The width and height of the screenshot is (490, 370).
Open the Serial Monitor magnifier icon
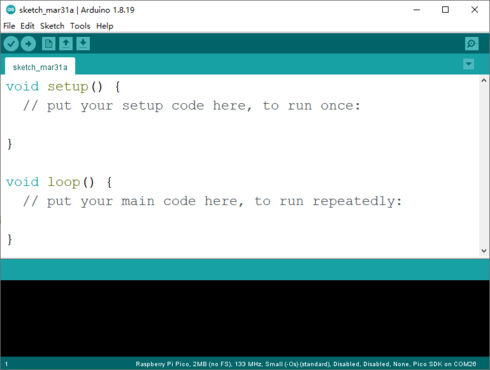[x=472, y=44]
